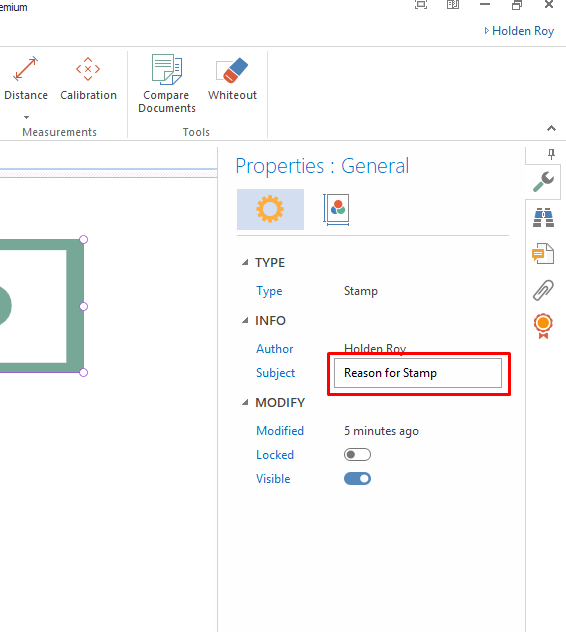The width and height of the screenshot is (566, 632).
Task: Select the Whiteout eraser tool
Action: click(232, 78)
